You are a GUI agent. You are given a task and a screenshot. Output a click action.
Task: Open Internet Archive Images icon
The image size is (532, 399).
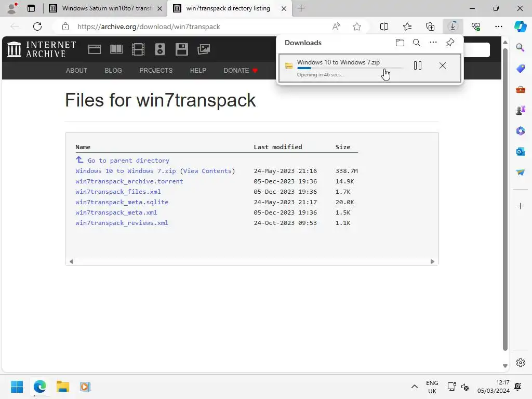(204, 49)
